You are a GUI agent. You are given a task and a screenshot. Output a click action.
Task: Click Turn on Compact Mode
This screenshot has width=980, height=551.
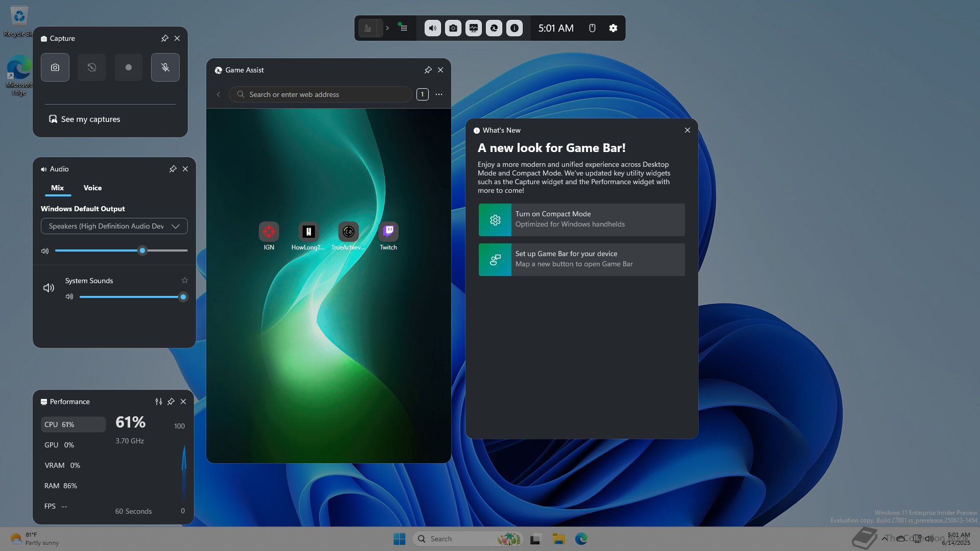tap(582, 219)
